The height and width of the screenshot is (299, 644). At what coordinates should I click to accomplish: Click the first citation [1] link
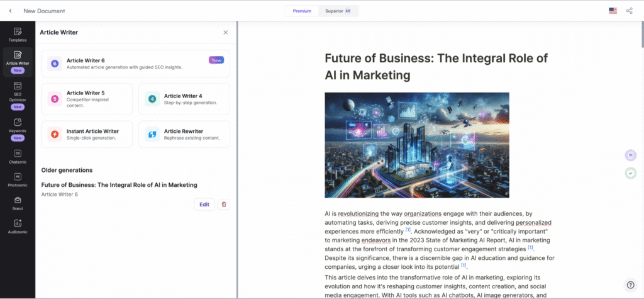tap(408, 230)
